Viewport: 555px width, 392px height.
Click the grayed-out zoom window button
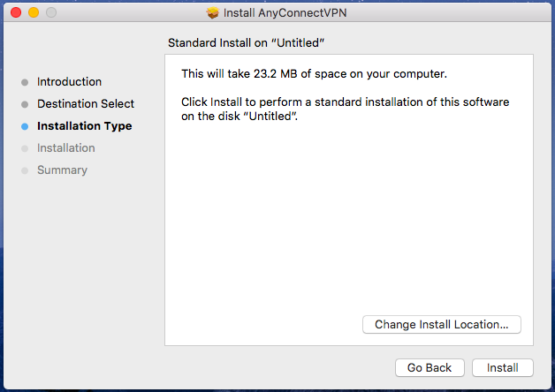pos(50,13)
